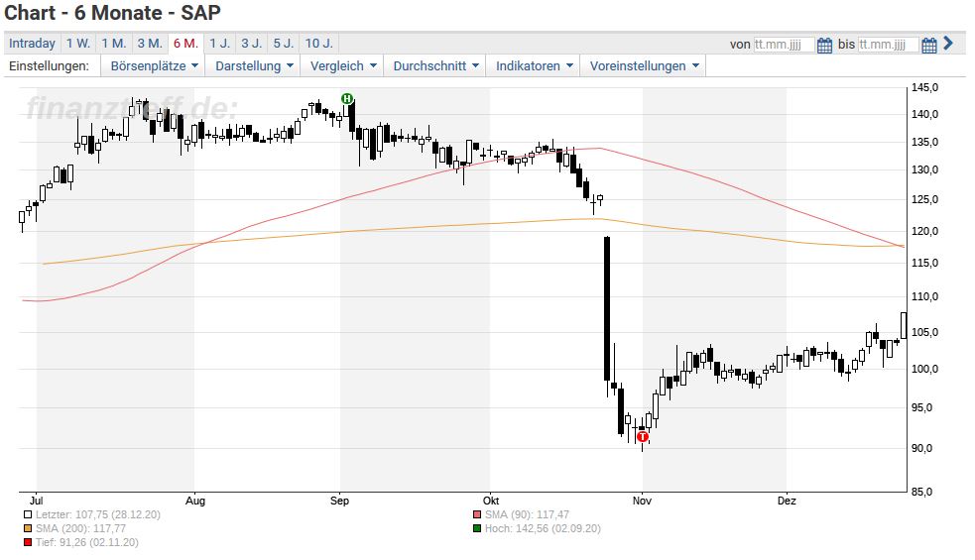Click the 'Chart - 6 Monate - SAP' heading

112,13
